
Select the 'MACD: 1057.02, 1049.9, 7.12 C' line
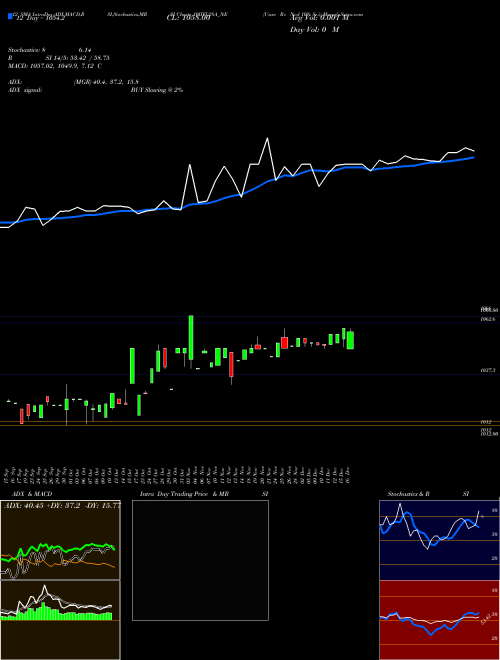[x=55, y=66]
